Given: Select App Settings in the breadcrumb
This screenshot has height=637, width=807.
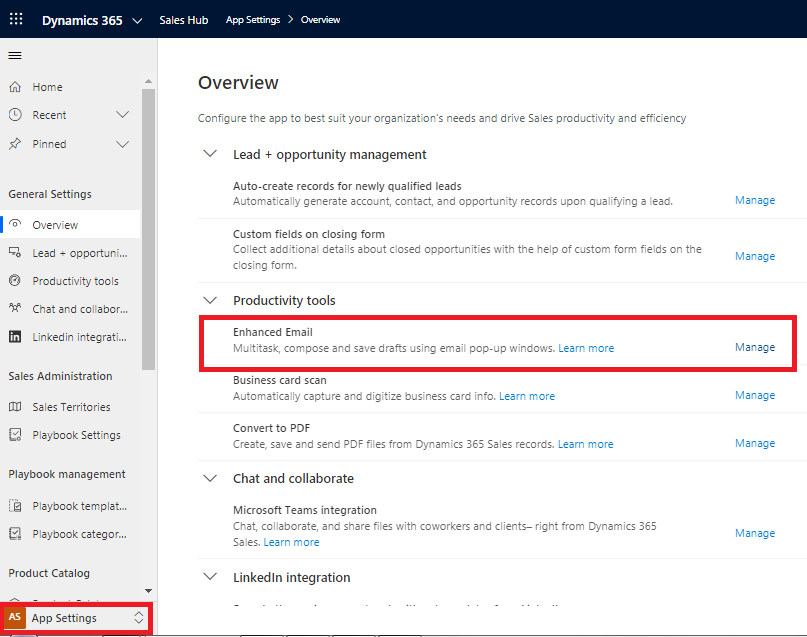Looking at the screenshot, I should coord(253,18).
